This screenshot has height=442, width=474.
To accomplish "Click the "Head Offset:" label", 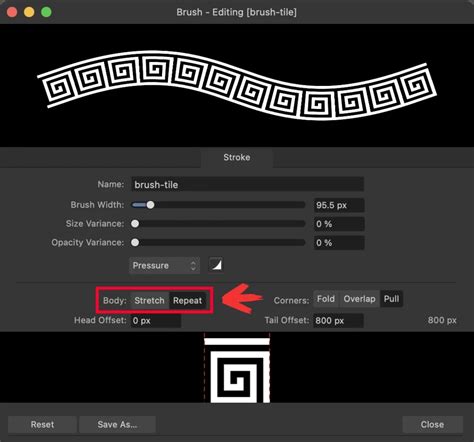I will (100, 320).
